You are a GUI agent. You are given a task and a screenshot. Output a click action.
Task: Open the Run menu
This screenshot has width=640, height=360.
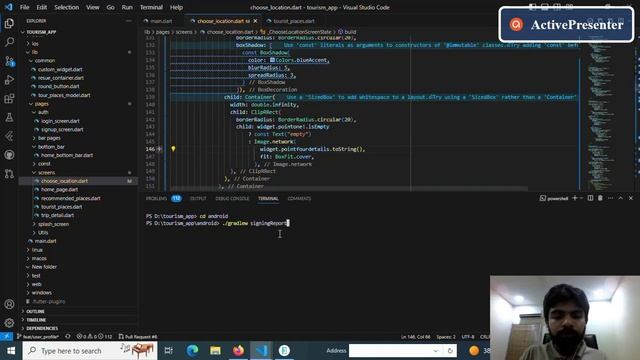[127, 7]
